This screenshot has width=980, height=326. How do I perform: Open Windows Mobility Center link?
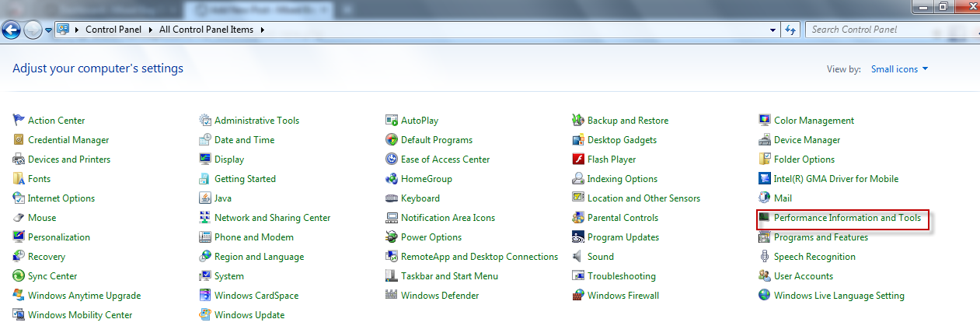coord(80,315)
